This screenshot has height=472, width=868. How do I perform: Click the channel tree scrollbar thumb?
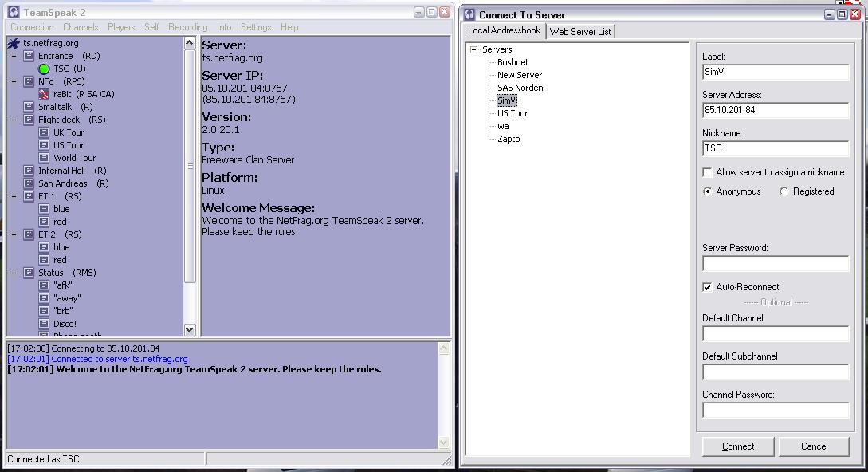click(x=190, y=166)
